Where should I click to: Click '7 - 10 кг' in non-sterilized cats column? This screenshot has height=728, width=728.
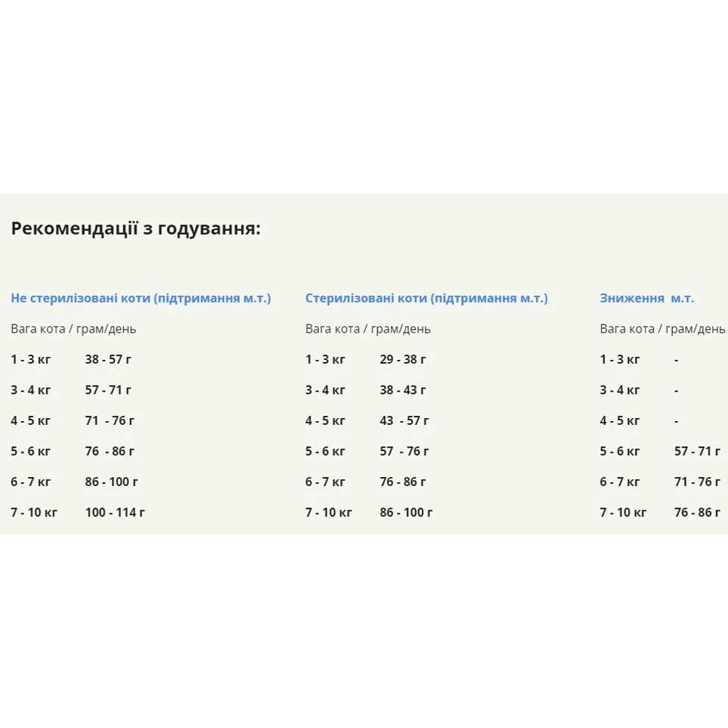point(34,513)
